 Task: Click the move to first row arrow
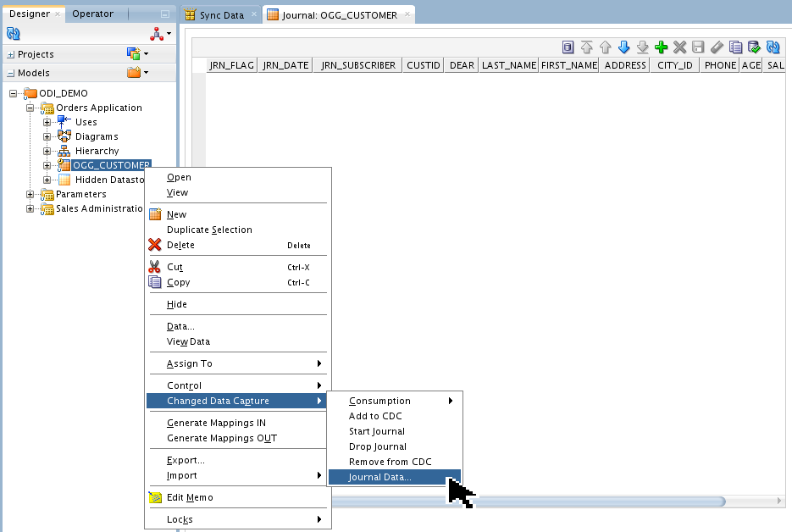586,47
